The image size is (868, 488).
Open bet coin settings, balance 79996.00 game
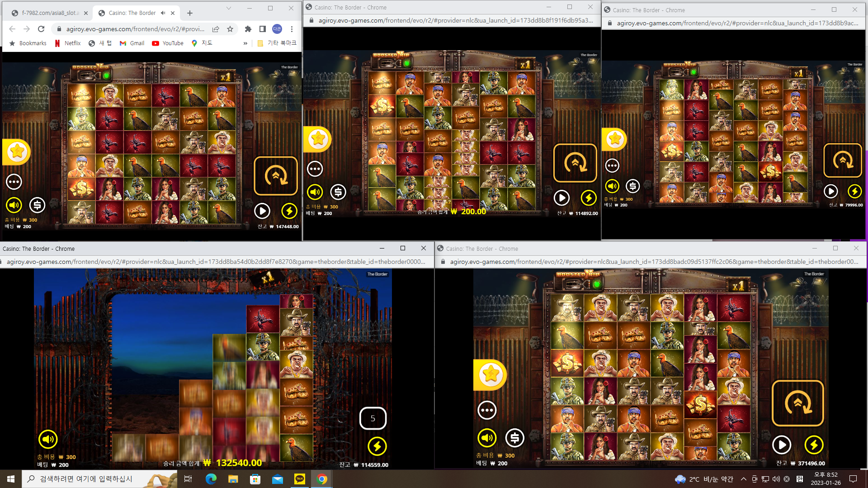point(633,186)
